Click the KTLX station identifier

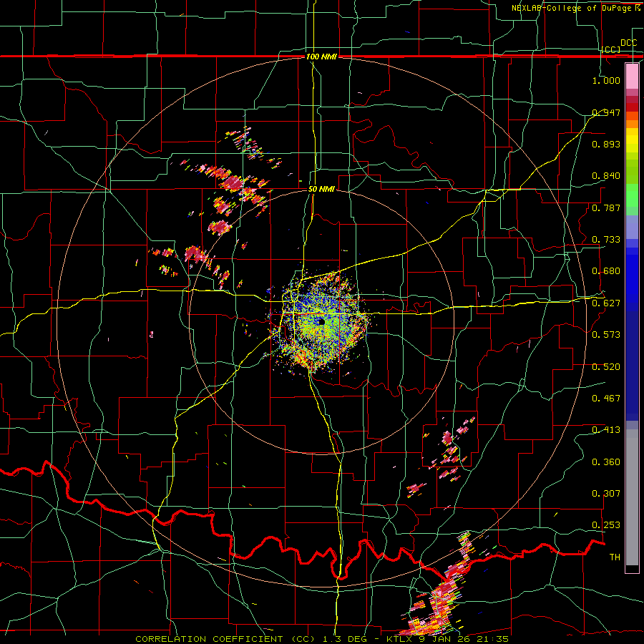click(401, 639)
